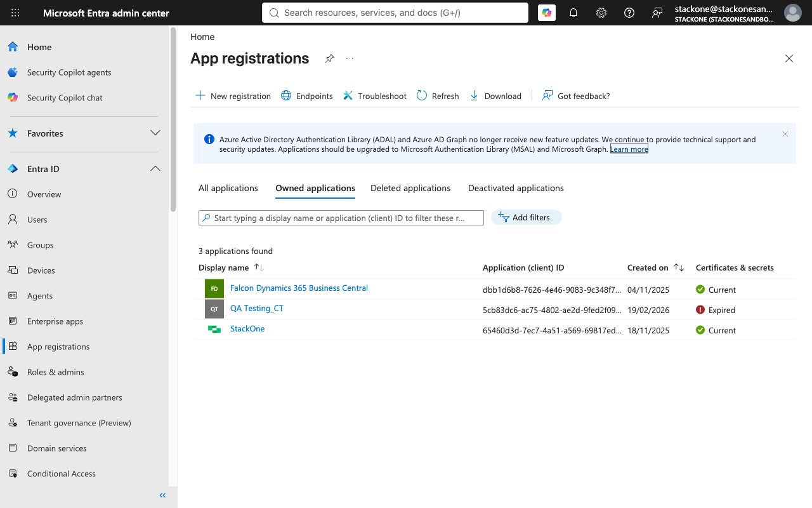The height and width of the screenshot is (508, 812).
Task: Open Falcon Dynamics 365 Business Central app
Action: [x=299, y=288]
